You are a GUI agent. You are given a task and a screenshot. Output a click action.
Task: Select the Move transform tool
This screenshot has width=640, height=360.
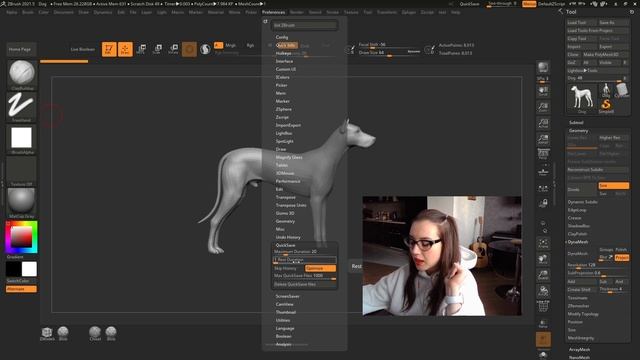click(141, 49)
